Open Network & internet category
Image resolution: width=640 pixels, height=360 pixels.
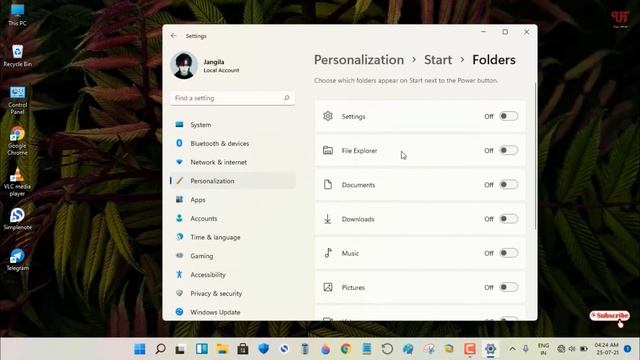point(233,162)
